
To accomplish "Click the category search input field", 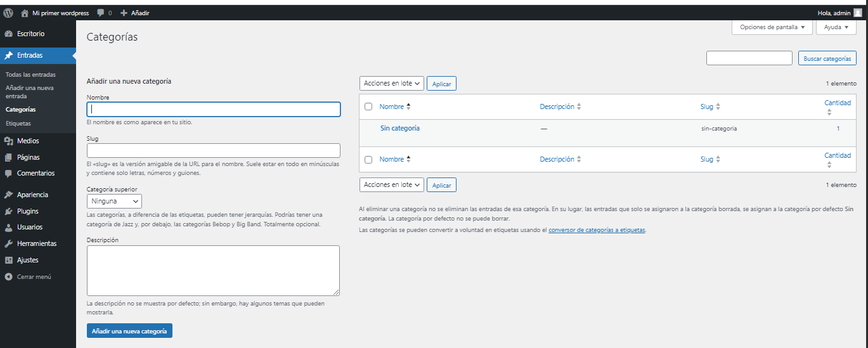I will (x=749, y=58).
